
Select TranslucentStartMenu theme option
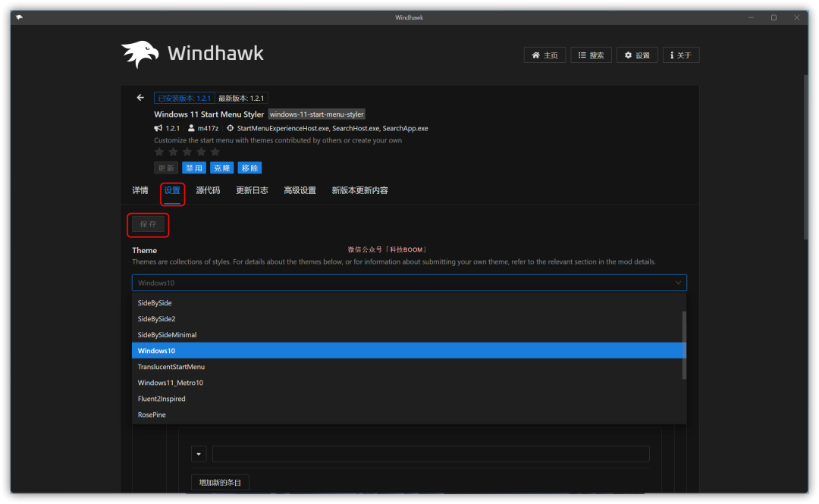point(409,367)
